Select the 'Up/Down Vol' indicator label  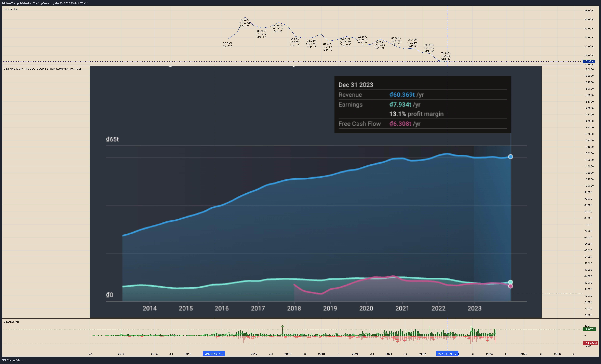coord(11,322)
